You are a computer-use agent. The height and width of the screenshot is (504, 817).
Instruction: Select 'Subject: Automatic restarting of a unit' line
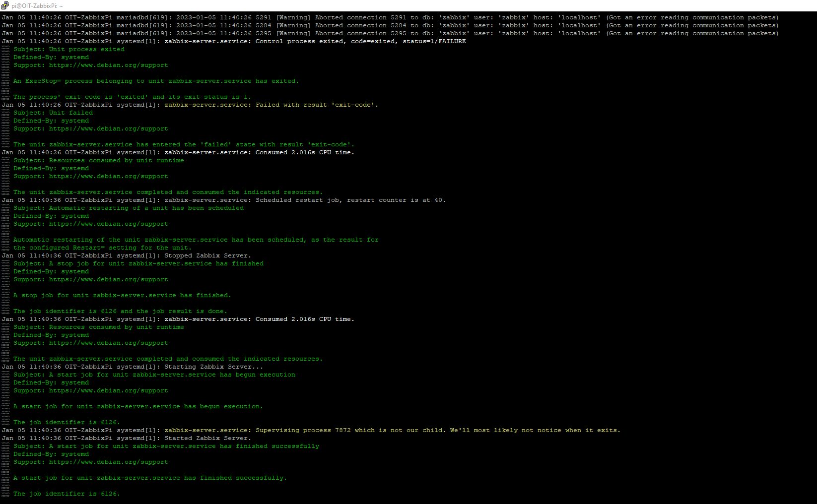(129, 208)
